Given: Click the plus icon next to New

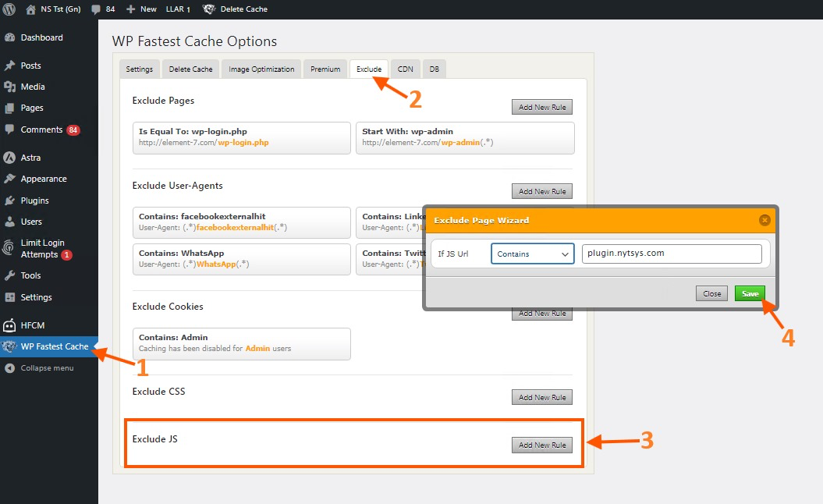Looking at the screenshot, I should [131, 9].
